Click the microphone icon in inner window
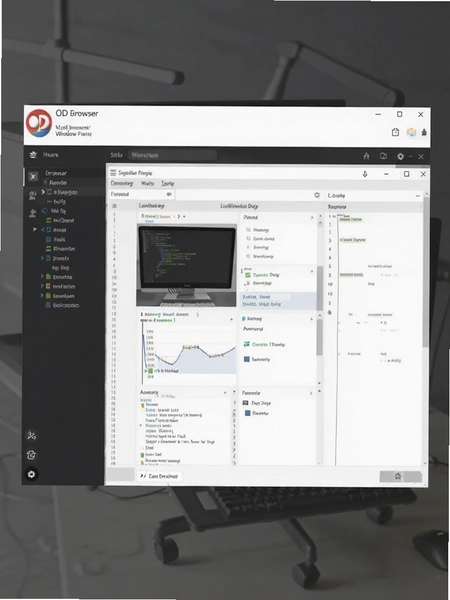Screen dimensions: 450x600 [365, 174]
